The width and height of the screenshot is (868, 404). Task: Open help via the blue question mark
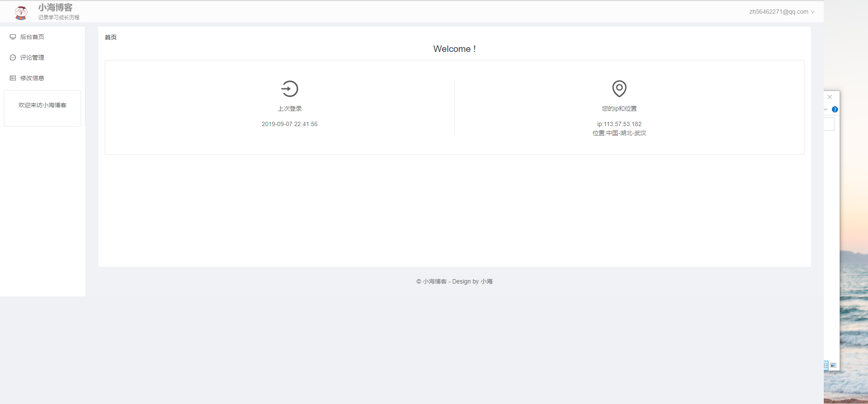[x=835, y=109]
